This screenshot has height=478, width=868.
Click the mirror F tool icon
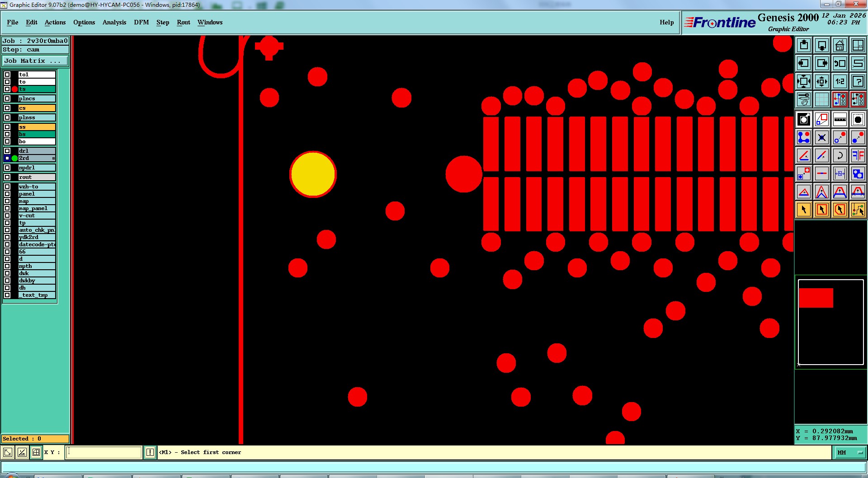tap(858, 155)
